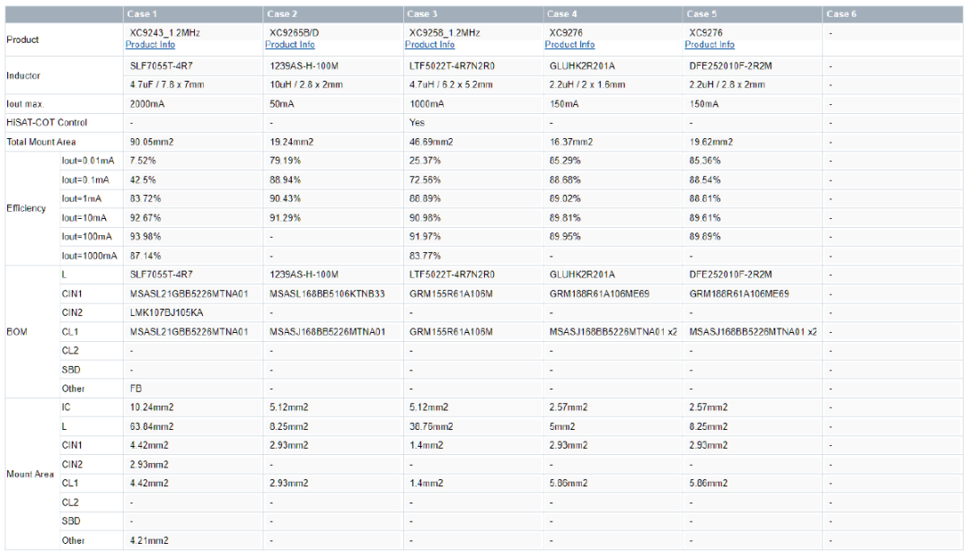Select CL1 part MSASJ168BB5226MTNA01 in Case 2
Screen dimensions: 970x560
(x=327, y=332)
